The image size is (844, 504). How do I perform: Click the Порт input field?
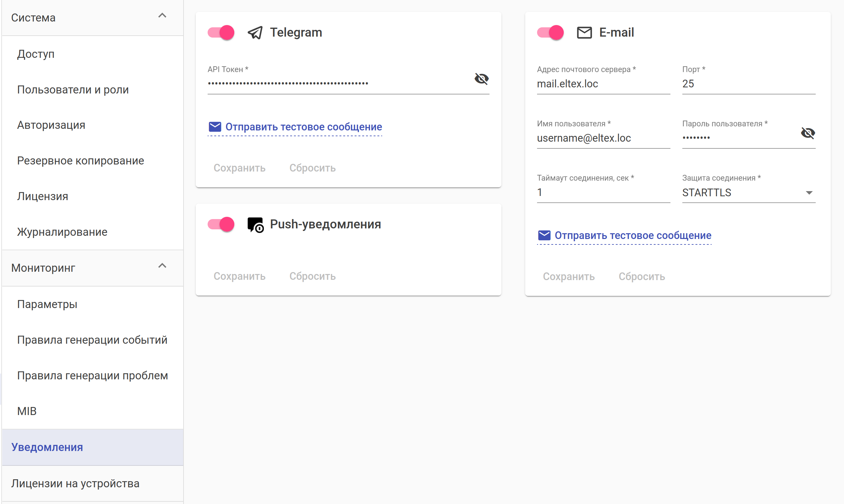(x=748, y=84)
